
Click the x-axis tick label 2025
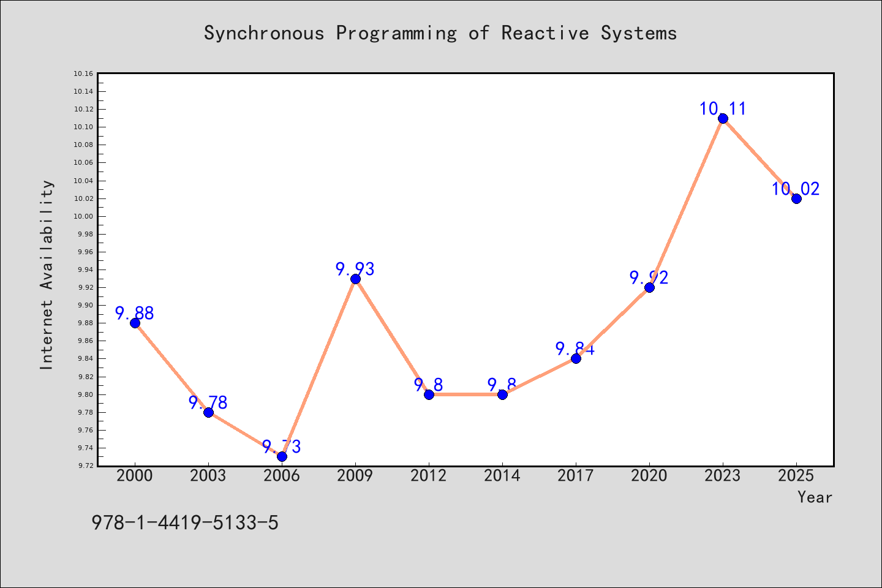796,476
